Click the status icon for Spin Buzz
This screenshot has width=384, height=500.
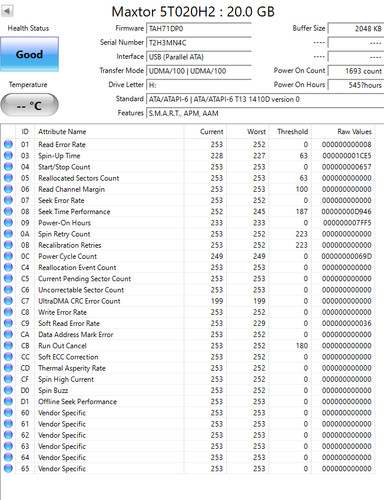pos(8,390)
